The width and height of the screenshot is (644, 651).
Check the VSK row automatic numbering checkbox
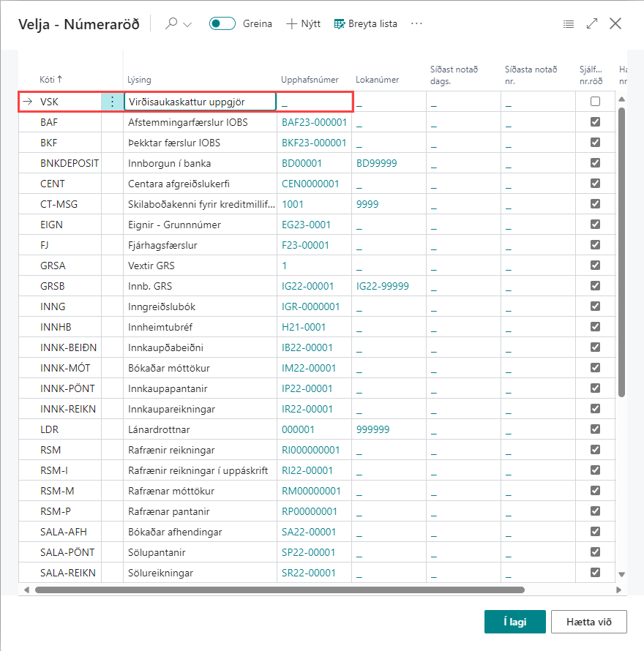[595, 102]
